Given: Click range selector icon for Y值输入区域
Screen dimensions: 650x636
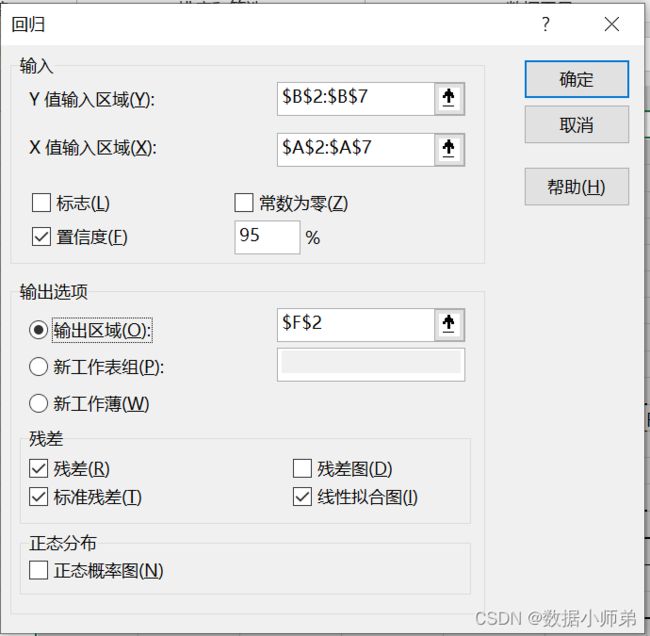Looking at the screenshot, I should pyautogui.click(x=449, y=99).
